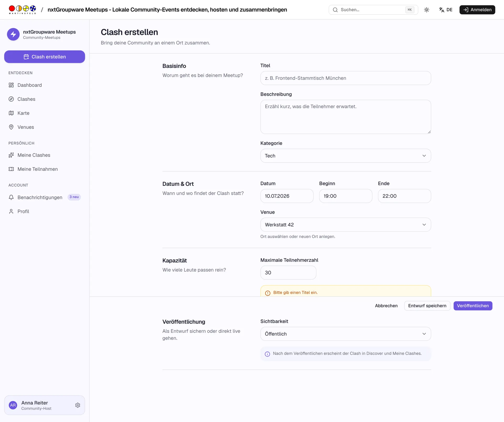Click the Martinsfeld logo in the header
Screen dimensions: 504x422
tap(22, 10)
